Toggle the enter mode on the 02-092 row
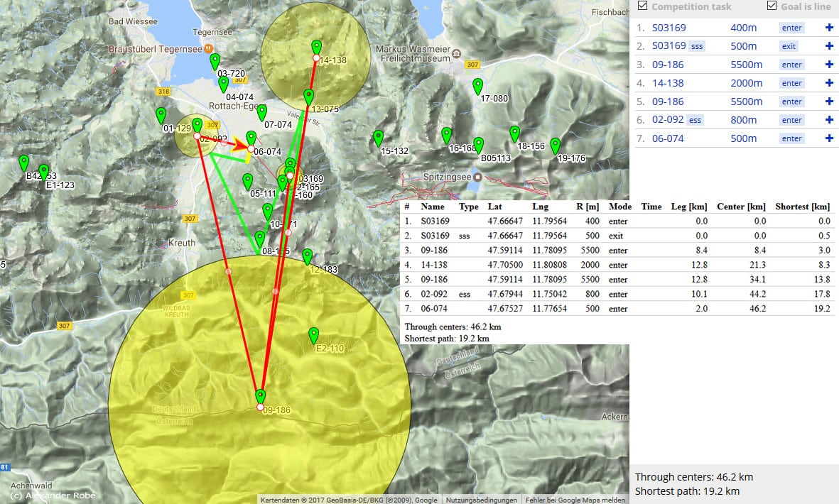The image size is (839, 504). 791,120
